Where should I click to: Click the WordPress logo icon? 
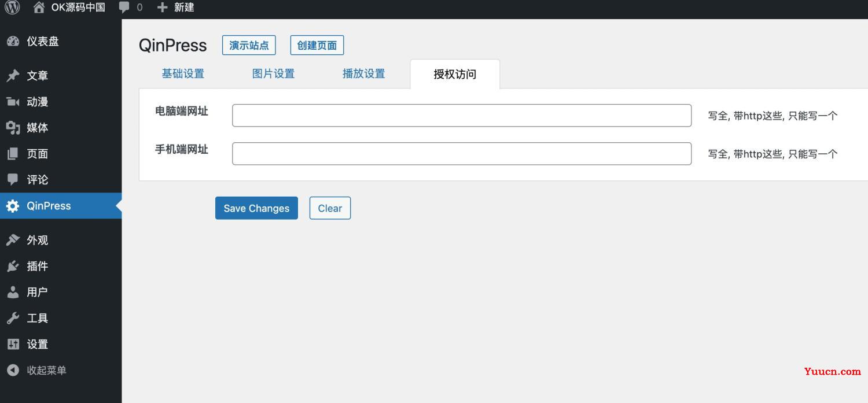[12, 7]
